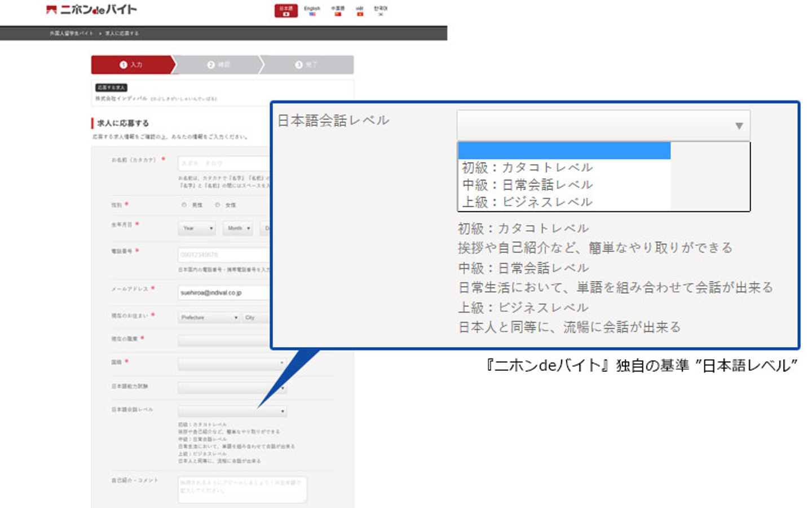This screenshot has width=812, height=508.
Task: Select step 2 in the progress bar
Action: click(x=219, y=65)
